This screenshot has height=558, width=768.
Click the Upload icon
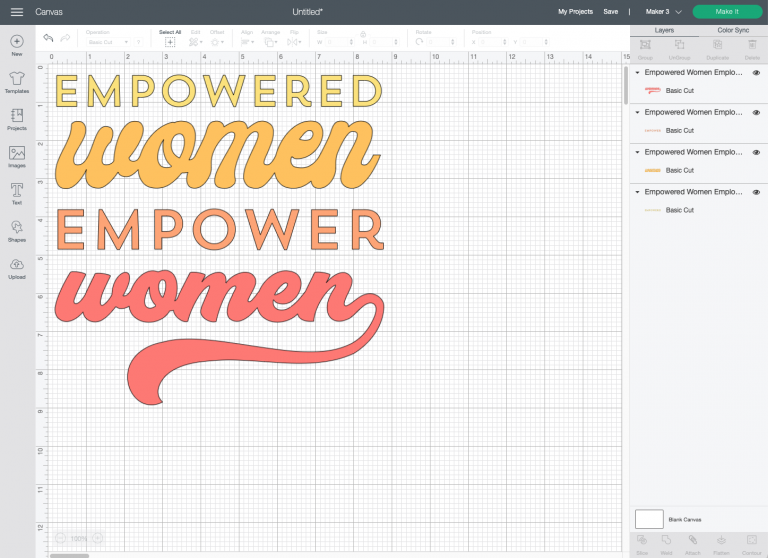[17, 266]
